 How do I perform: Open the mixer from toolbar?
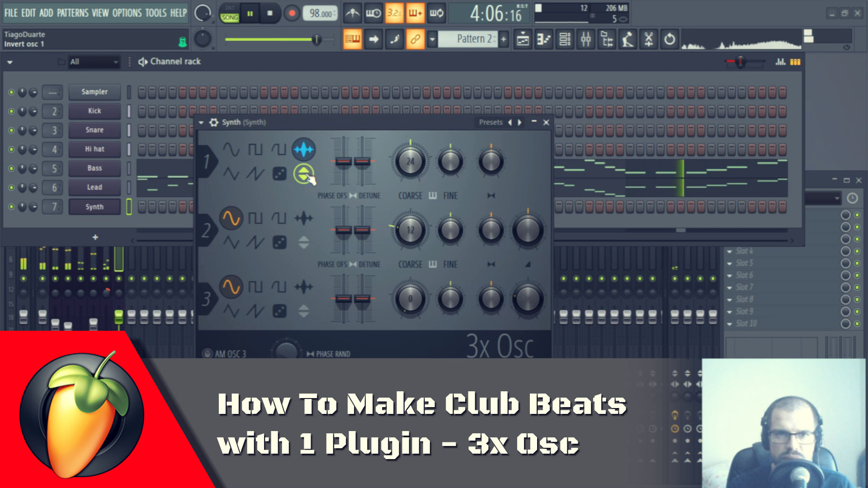tap(585, 39)
